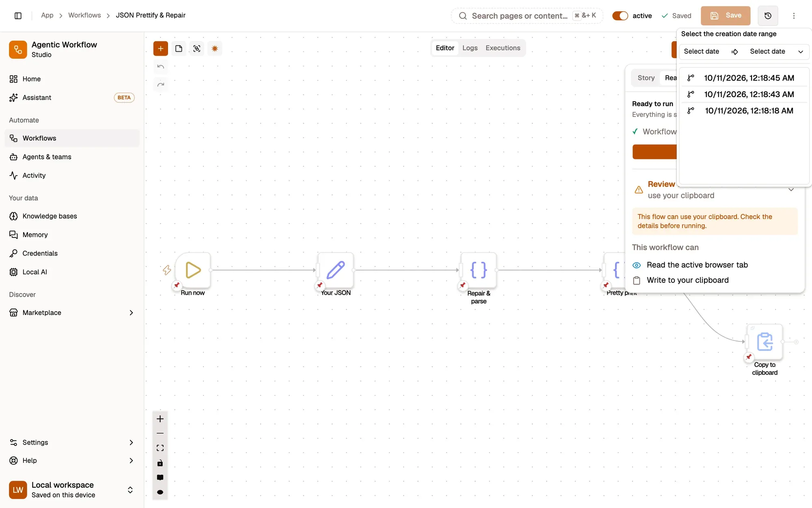Viewport: 812px width, 508px height.
Task: Click the Workflows breadcrumb link
Action: (84, 15)
